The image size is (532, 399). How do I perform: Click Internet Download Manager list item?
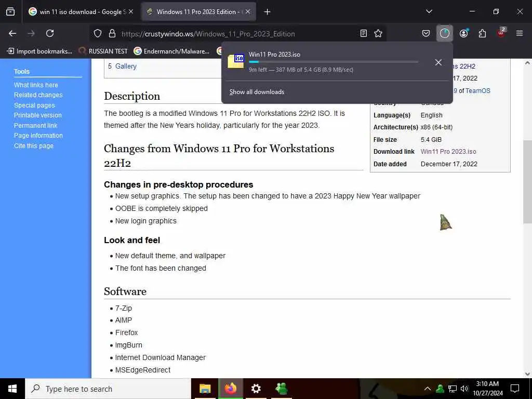coord(161,357)
